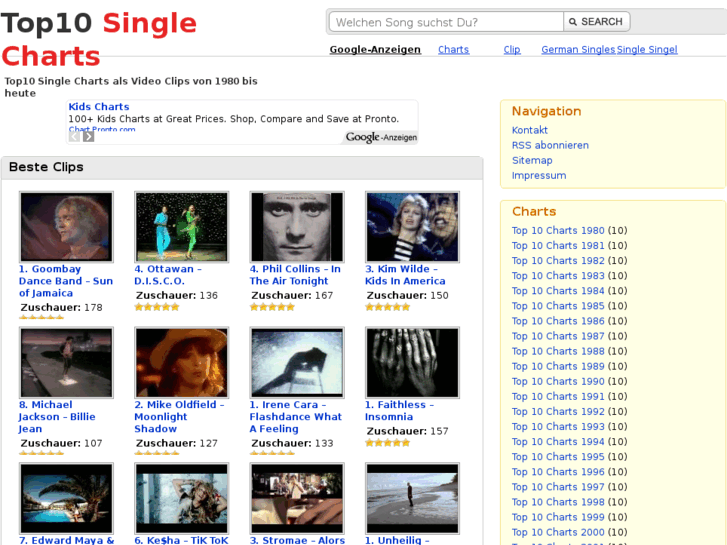Screen dimensions: 727x545
Task: Open the Edward Maya video thumbnail
Action: [x=66, y=498]
